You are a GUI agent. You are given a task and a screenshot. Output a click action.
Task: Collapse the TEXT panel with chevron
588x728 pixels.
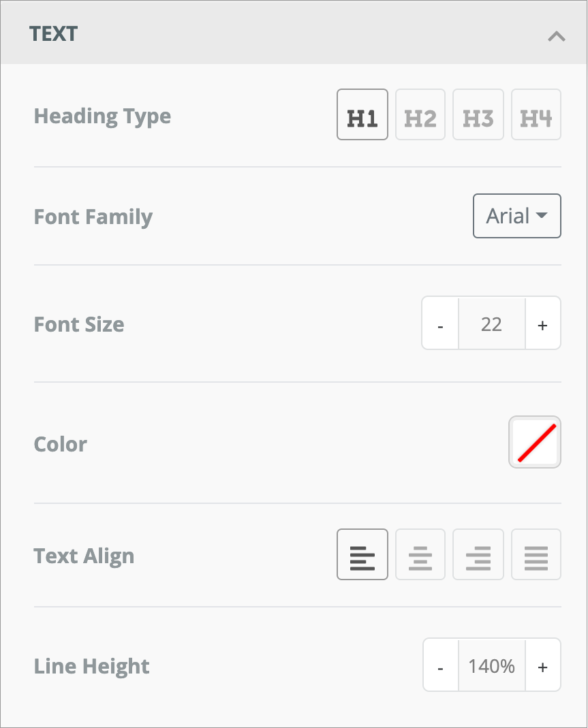point(556,36)
